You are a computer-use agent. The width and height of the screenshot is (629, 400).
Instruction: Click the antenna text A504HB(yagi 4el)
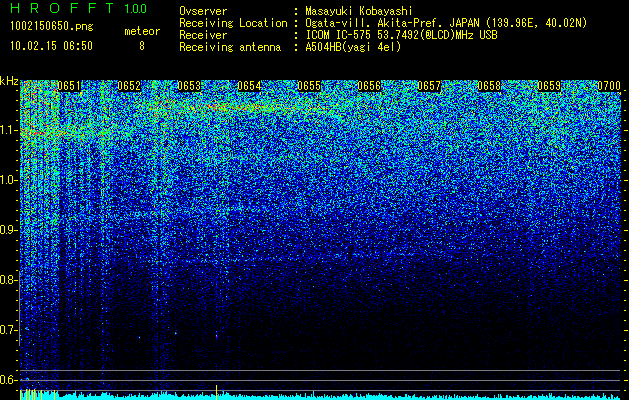coord(353,47)
